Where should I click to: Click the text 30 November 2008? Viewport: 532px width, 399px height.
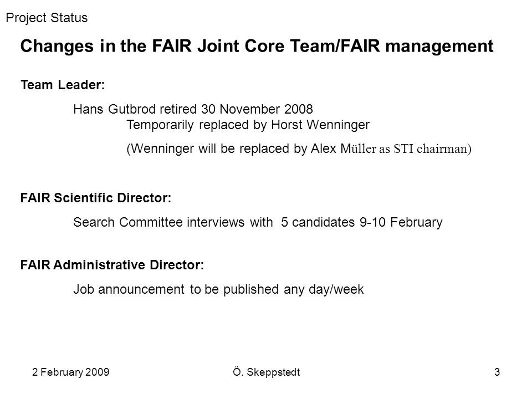coord(257,109)
